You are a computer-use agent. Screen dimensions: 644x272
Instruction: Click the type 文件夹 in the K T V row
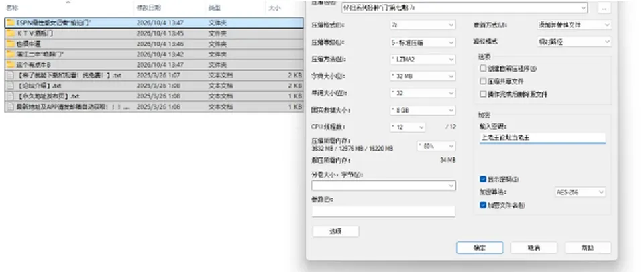pos(217,33)
